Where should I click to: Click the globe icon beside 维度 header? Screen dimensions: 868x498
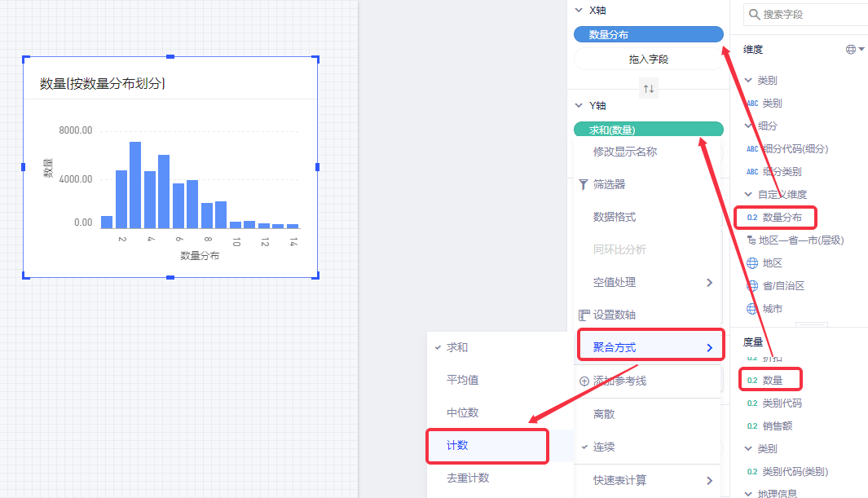click(851, 50)
